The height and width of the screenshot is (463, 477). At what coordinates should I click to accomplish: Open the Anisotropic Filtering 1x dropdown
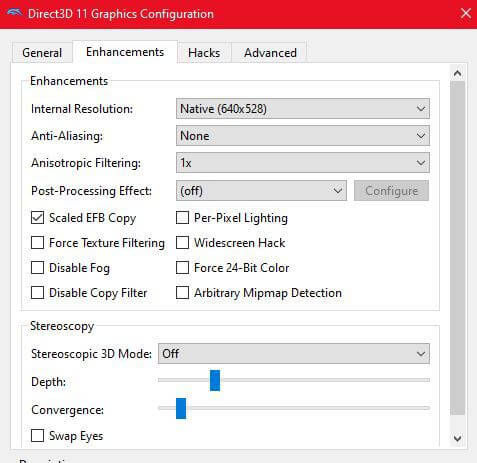[x=303, y=163]
